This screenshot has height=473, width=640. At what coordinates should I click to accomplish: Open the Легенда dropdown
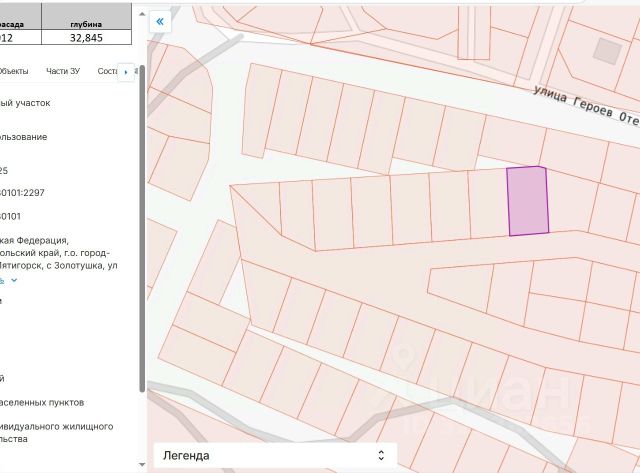[272, 455]
